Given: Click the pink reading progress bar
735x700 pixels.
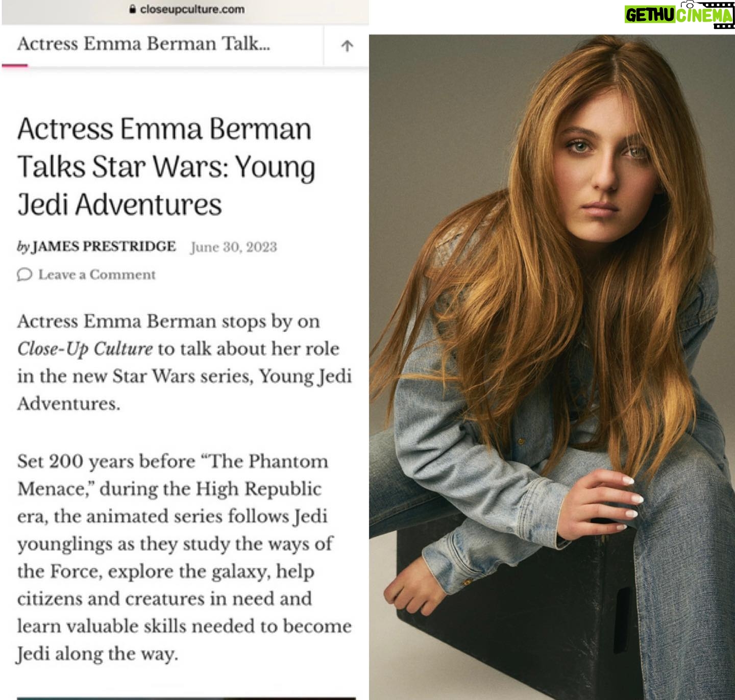Looking at the screenshot, I should [x=15, y=65].
